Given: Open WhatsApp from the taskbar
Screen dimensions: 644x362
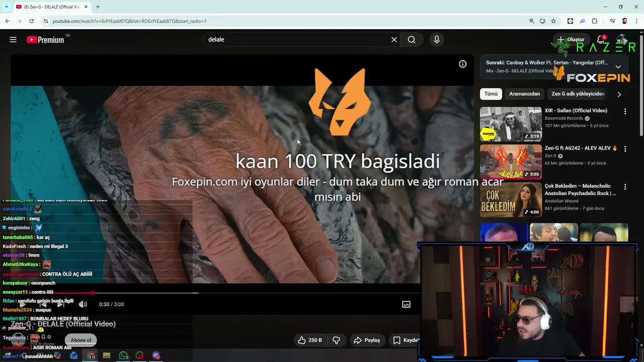Looking at the screenshot, I should pos(123,356).
